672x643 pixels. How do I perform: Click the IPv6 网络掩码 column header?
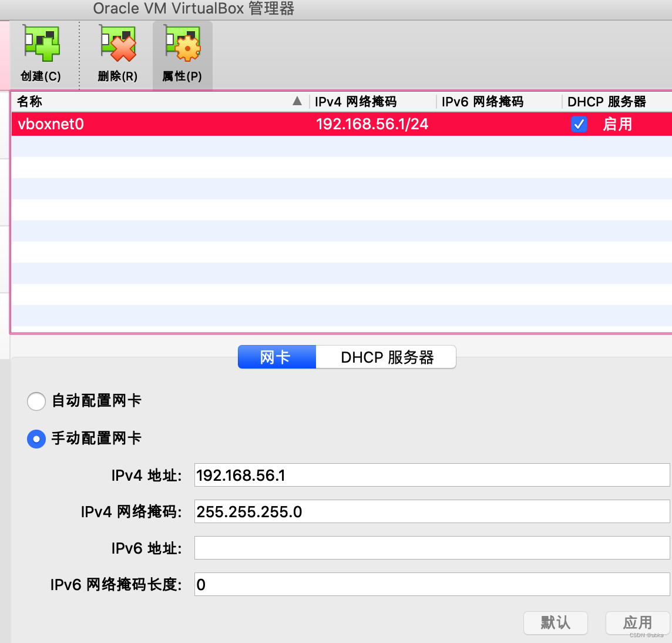(x=499, y=102)
